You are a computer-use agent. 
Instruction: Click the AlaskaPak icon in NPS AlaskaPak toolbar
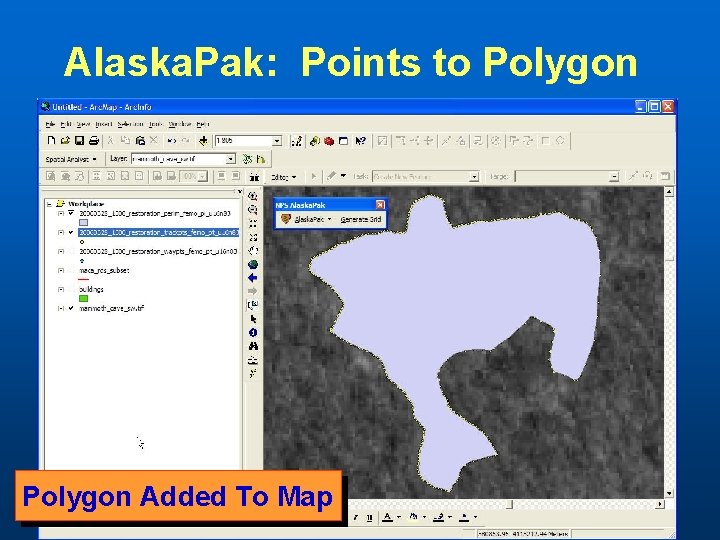[286, 219]
